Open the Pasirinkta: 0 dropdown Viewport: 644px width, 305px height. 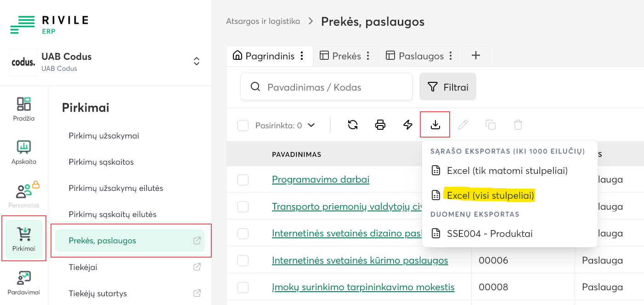pyautogui.click(x=285, y=125)
